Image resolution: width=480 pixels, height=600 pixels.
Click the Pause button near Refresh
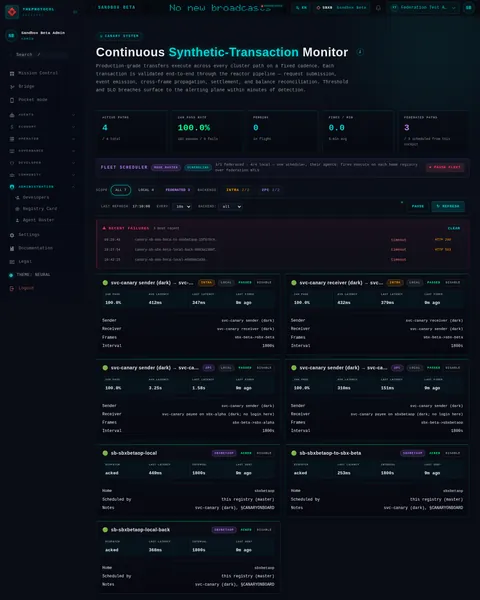(418, 207)
